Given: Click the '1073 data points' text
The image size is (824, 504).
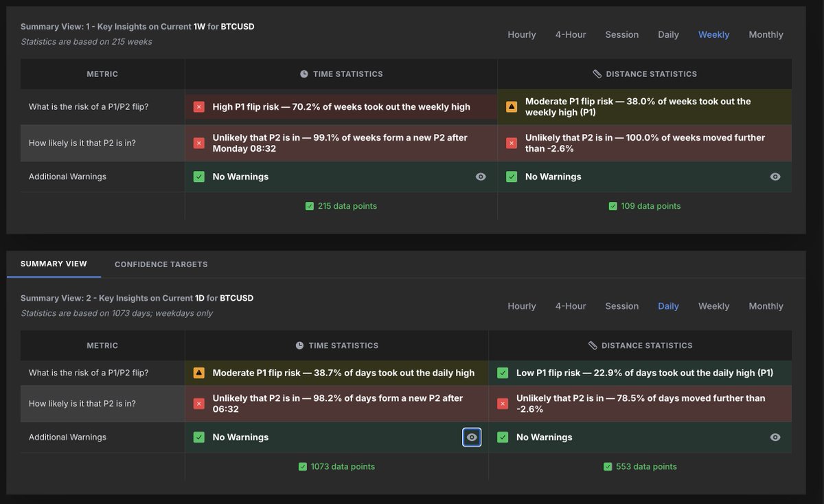Looking at the screenshot, I should pyautogui.click(x=343, y=467).
